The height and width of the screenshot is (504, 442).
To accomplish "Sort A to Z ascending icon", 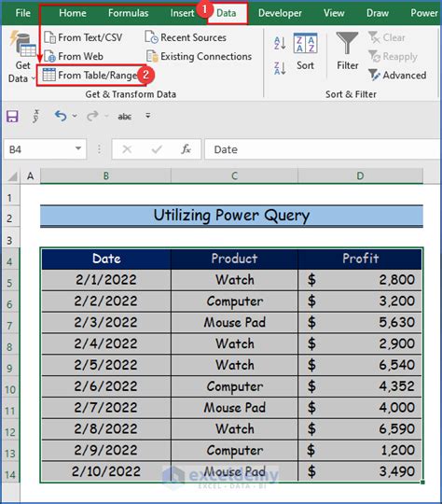I will tap(280, 43).
